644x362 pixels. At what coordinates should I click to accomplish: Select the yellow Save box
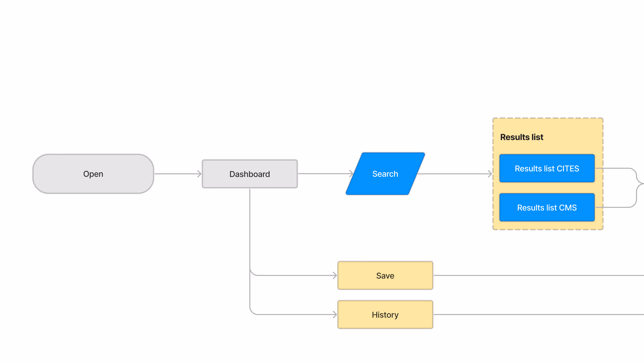pos(385,276)
